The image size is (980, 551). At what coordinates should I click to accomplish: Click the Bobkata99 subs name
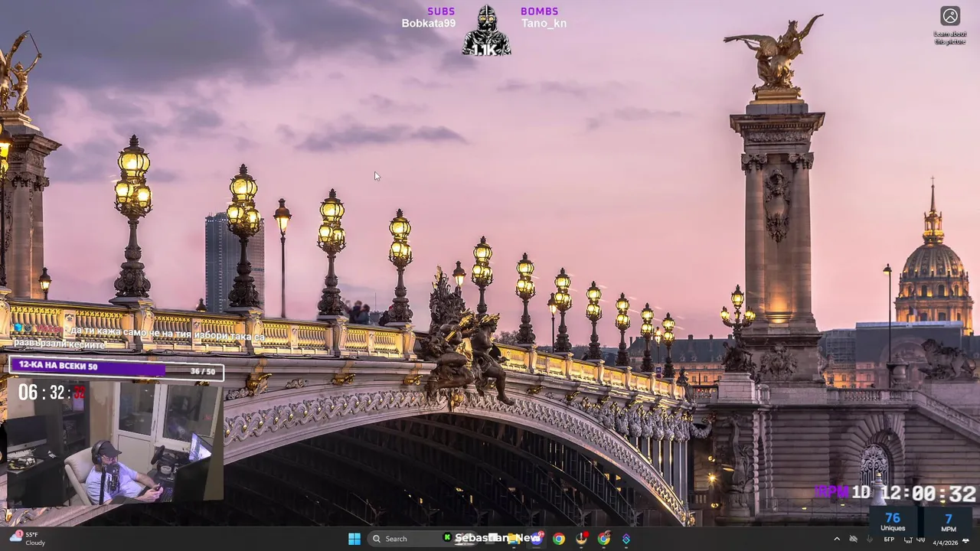coord(429,24)
